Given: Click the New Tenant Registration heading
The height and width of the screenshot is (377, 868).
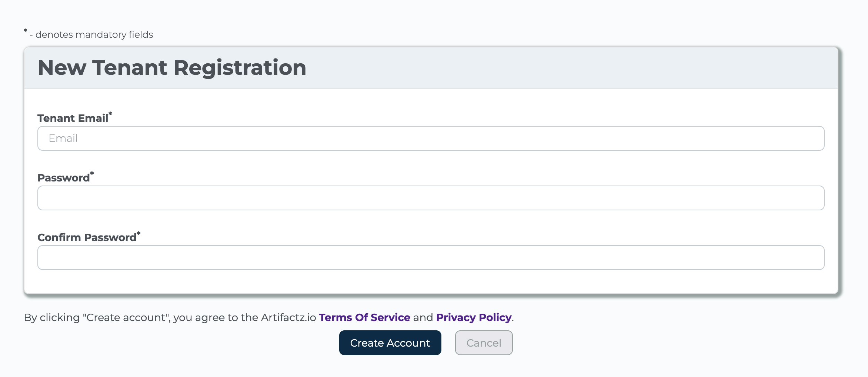Looking at the screenshot, I should [172, 68].
